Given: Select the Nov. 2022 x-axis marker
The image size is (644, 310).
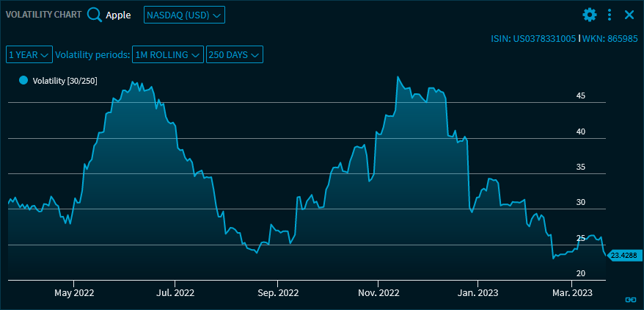Looking at the screenshot, I should coord(378,292).
